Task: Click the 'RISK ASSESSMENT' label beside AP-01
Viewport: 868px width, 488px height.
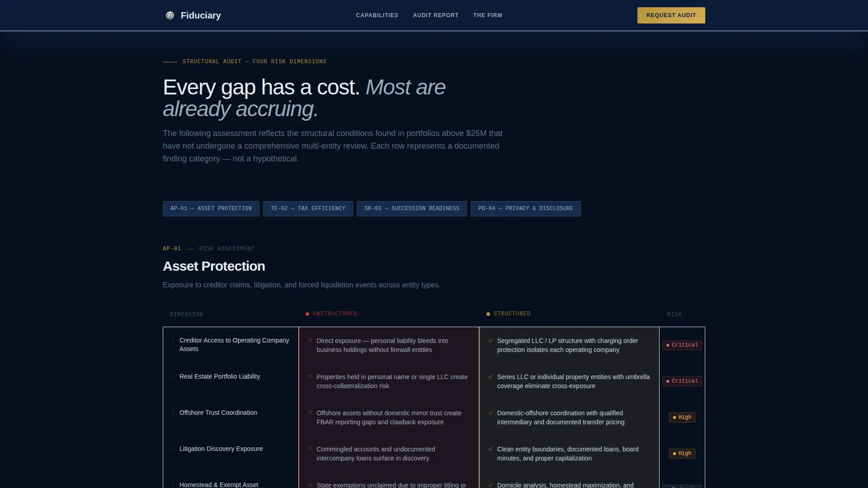Action: click(226, 249)
